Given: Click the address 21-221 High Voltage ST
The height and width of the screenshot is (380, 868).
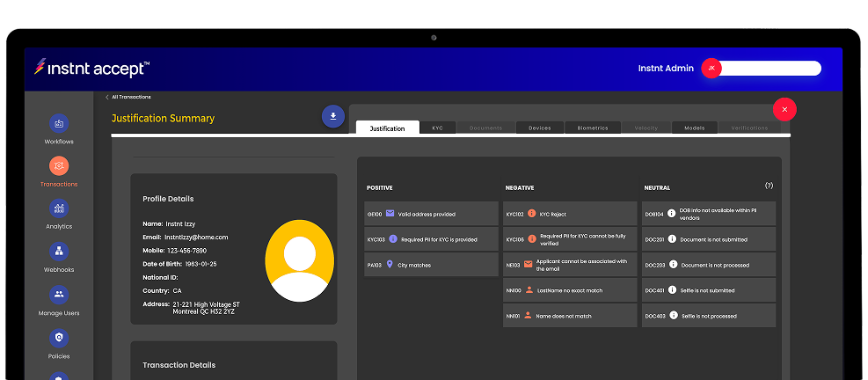Looking at the screenshot, I should point(206,304).
